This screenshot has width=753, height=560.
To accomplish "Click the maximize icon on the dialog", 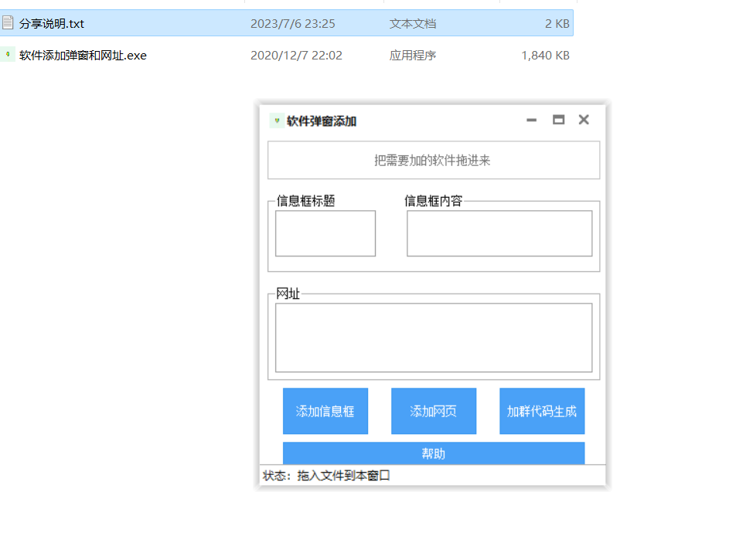I will pyautogui.click(x=558, y=120).
